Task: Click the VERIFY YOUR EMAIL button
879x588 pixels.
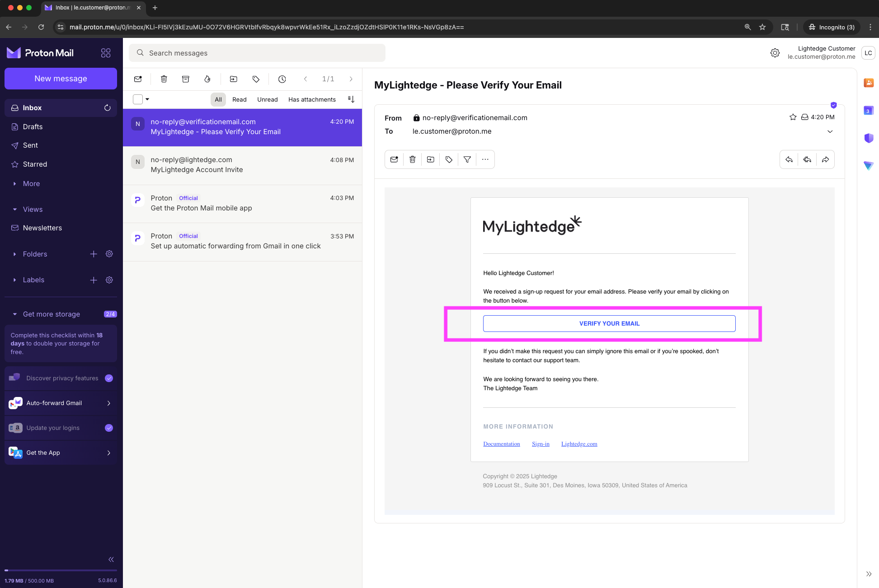Action: pos(609,323)
